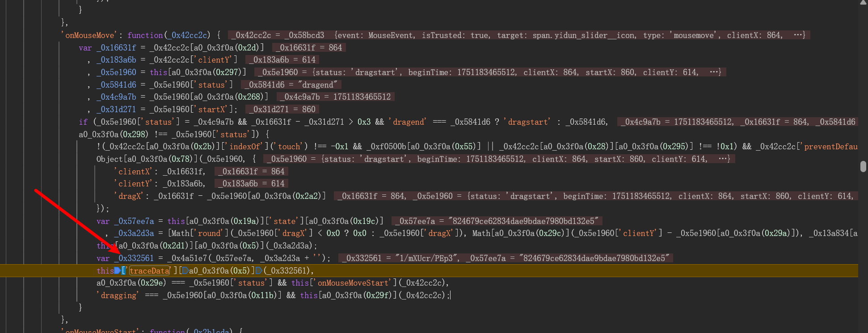
Task: Click the _0x332561 variable declaration
Action: click(136, 258)
